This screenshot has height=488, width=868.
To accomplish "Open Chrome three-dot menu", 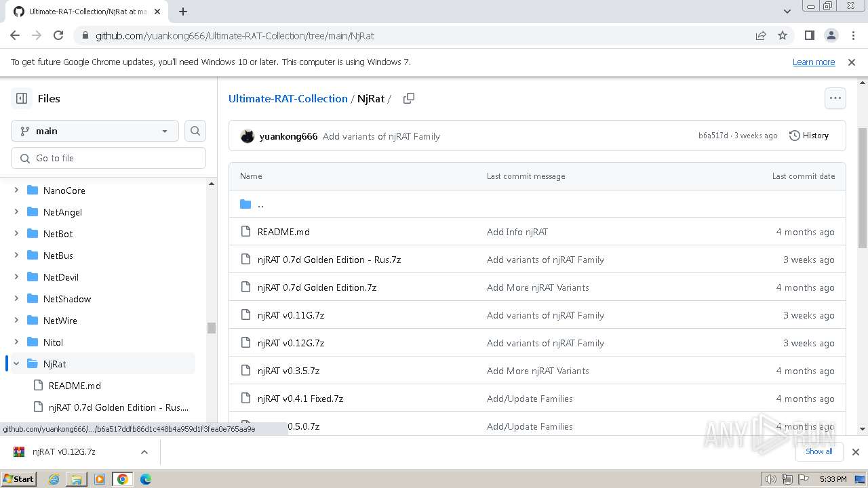I will (x=853, y=35).
